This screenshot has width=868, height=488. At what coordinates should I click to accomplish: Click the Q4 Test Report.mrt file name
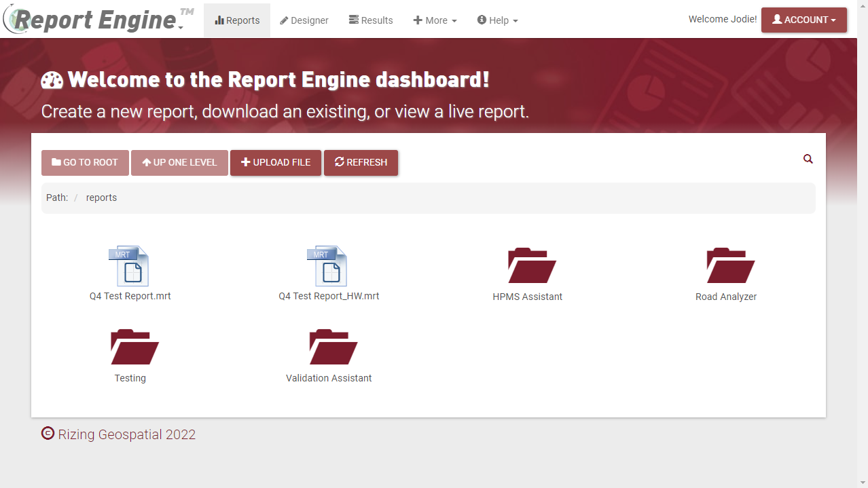130,296
